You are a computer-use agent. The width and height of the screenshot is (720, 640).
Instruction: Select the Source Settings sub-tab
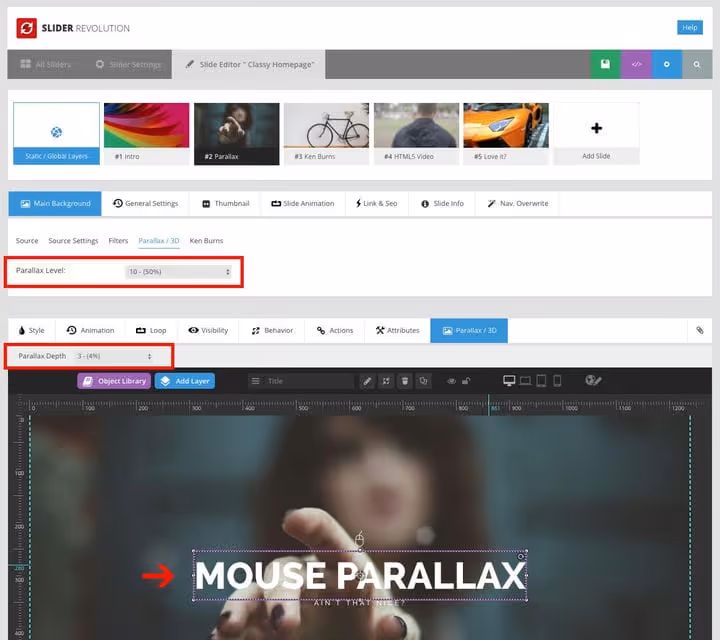tap(73, 241)
